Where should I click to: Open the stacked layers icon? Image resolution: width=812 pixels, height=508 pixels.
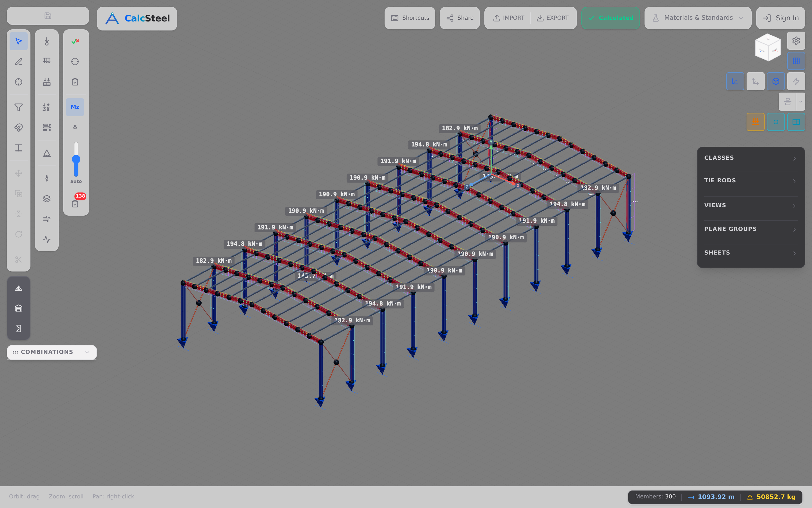coord(47,199)
